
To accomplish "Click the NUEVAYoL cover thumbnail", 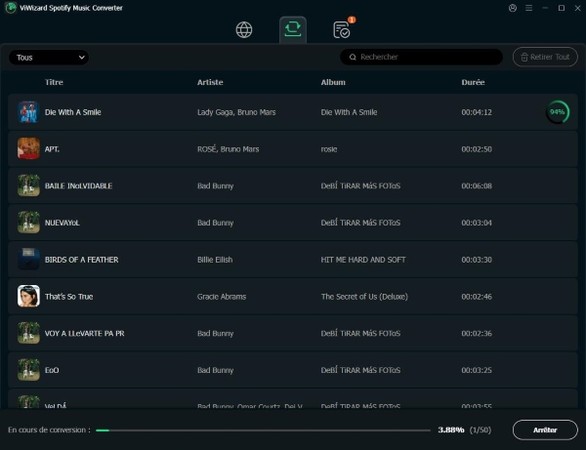I will click(28, 222).
